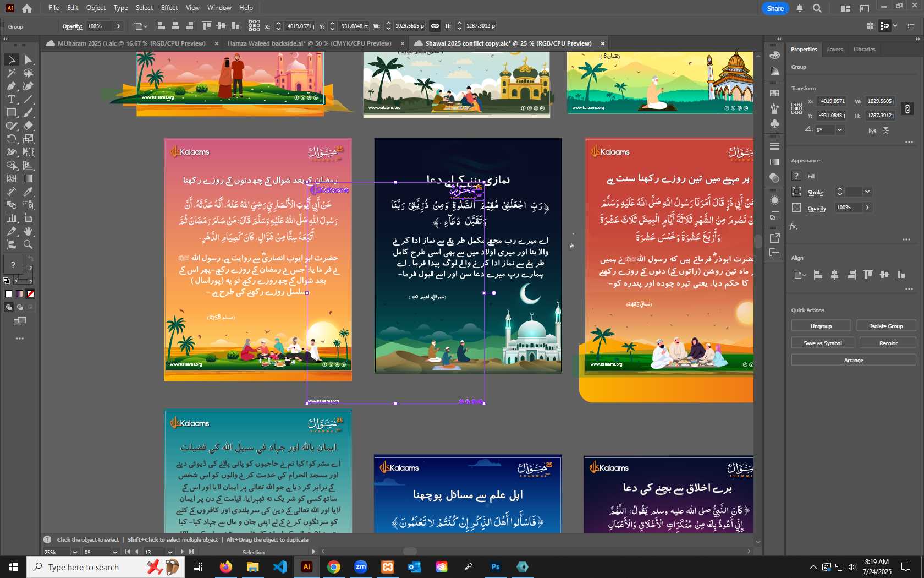The image size is (924, 578).
Task: Select the Gradient tool
Action: (x=29, y=178)
